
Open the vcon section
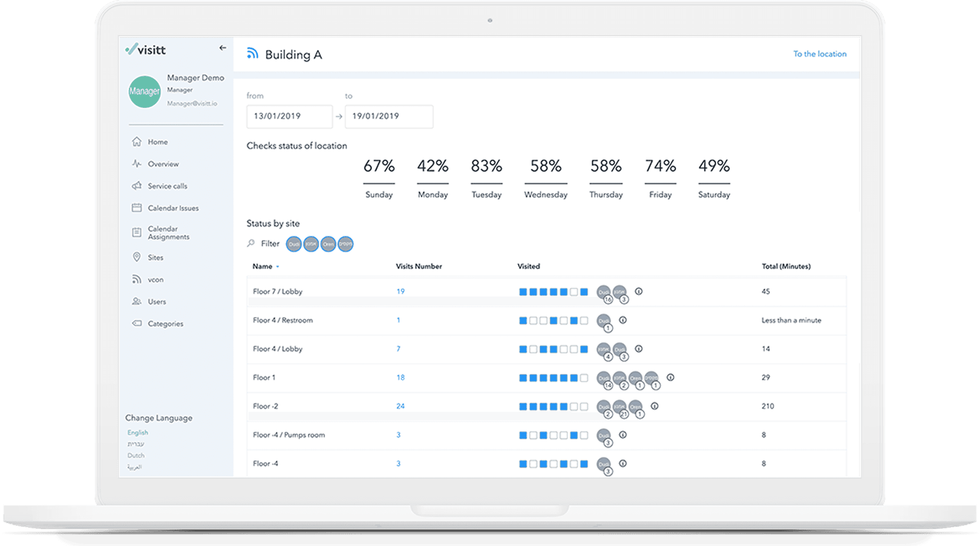point(148,279)
